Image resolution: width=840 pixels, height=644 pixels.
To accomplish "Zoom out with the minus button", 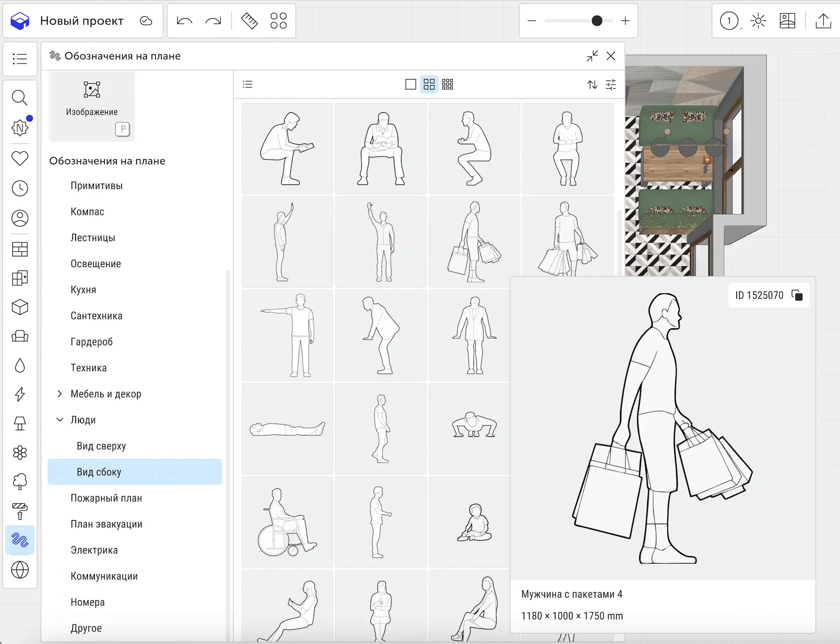I will point(532,21).
